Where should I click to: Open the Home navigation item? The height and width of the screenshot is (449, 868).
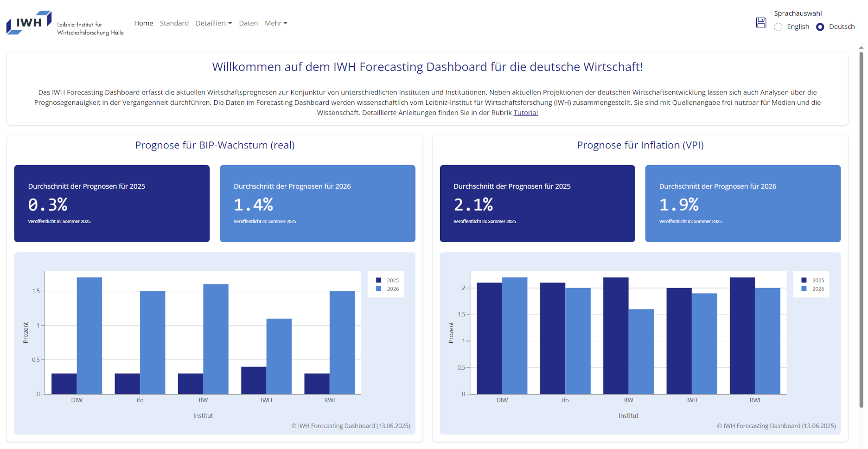(x=143, y=23)
